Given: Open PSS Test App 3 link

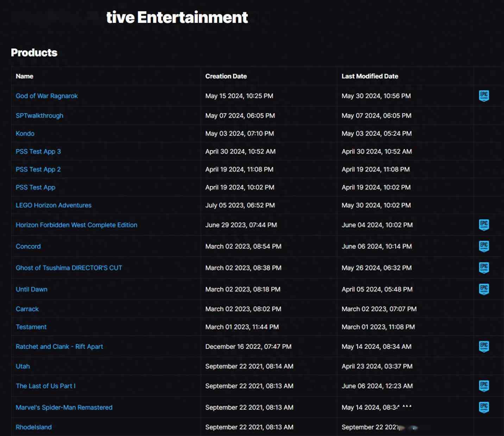Looking at the screenshot, I should pyautogui.click(x=38, y=152).
